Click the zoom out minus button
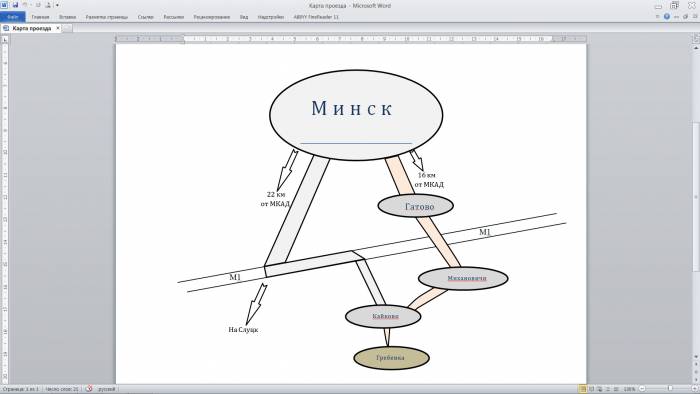This screenshot has height=394, width=700. coord(642,389)
